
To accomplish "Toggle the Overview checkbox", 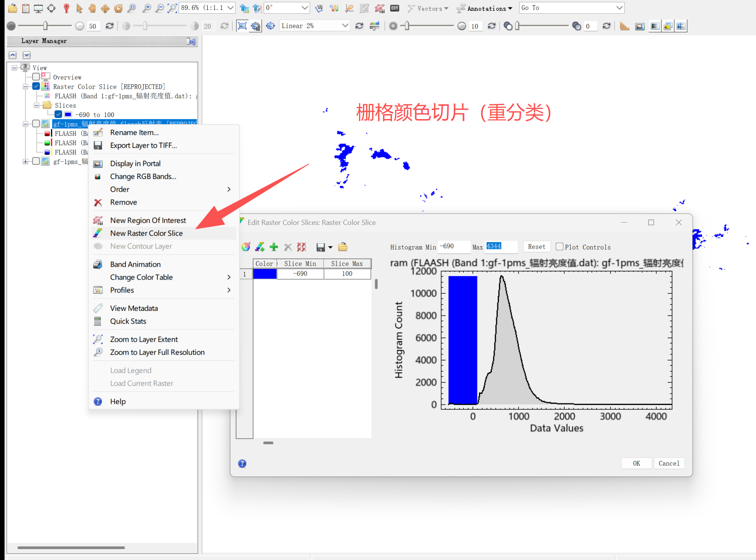I will [x=36, y=77].
